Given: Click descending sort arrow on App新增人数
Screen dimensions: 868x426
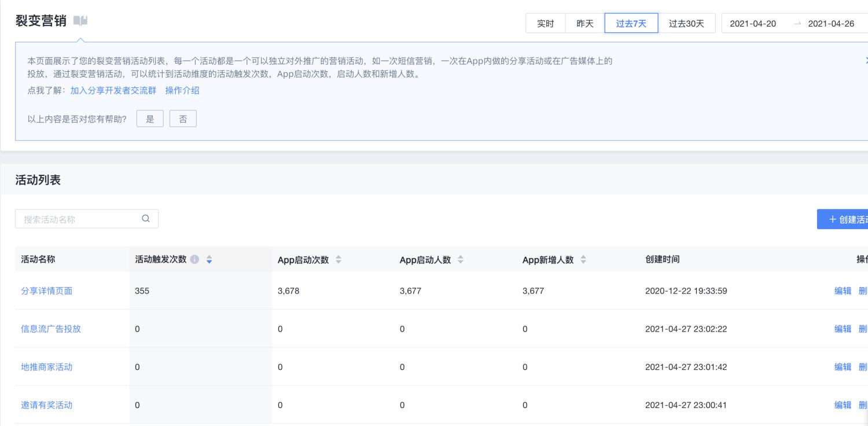Looking at the screenshot, I should pyautogui.click(x=583, y=262).
